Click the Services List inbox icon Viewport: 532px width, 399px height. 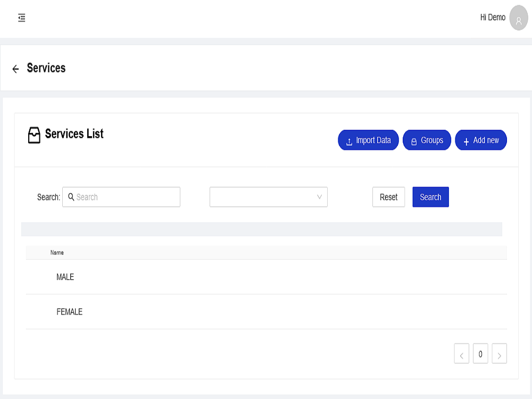click(34, 135)
